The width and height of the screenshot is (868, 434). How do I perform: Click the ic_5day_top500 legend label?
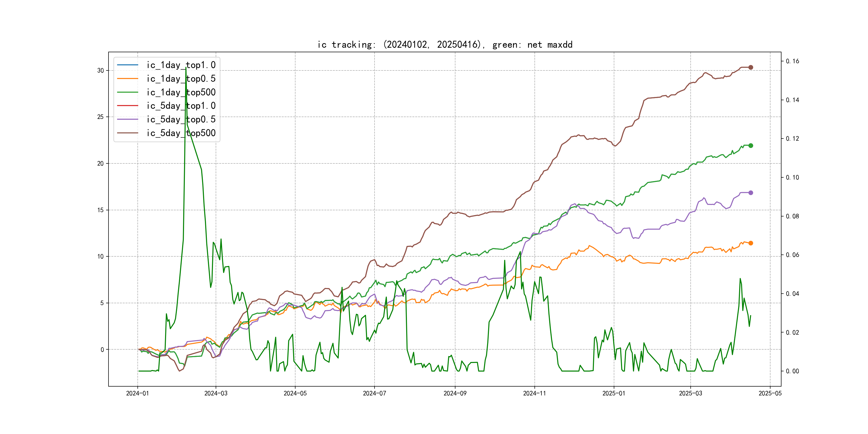181,133
